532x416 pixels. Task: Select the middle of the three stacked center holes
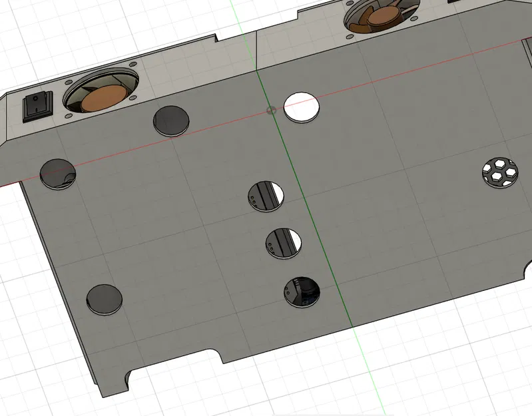click(x=284, y=244)
